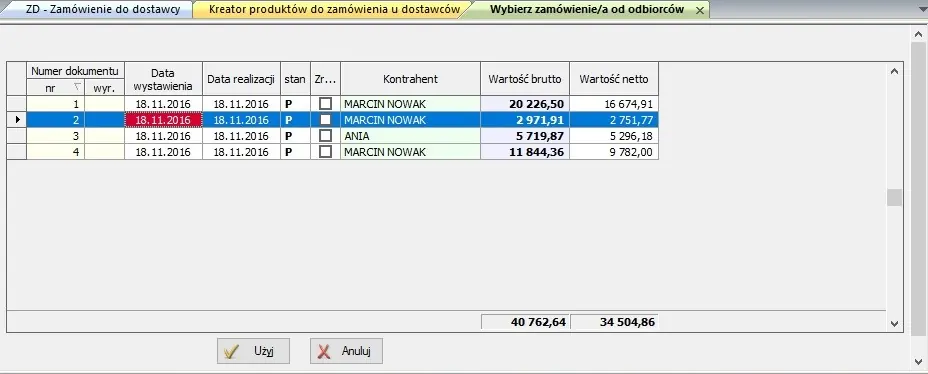Screen dimensions: 928x374
Task: Click stan P in document 3 row
Action: 295,136
